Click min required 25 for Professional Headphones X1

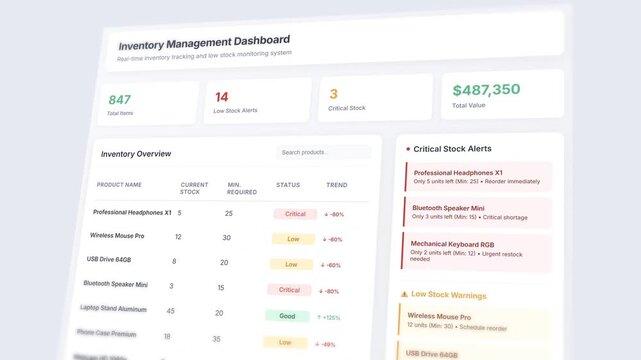229,213
